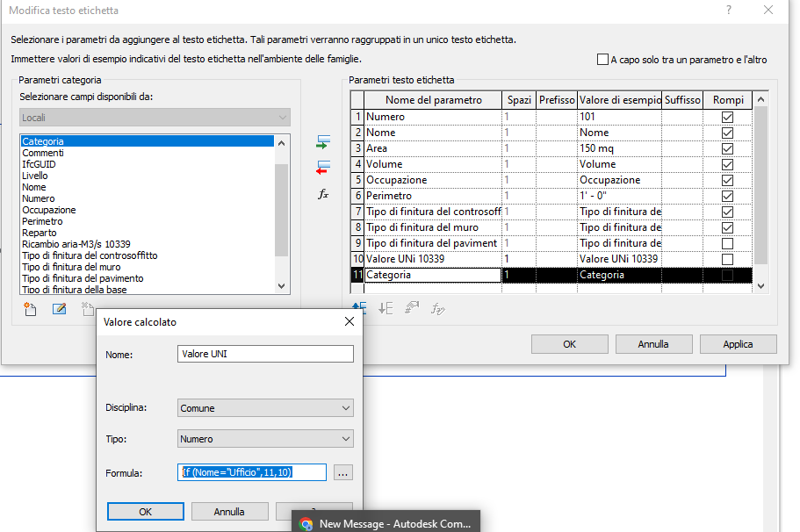Click Annulla in Modifica testo etichetta dialog
The height and width of the screenshot is (532, 800).
click(x=653, y=344)
